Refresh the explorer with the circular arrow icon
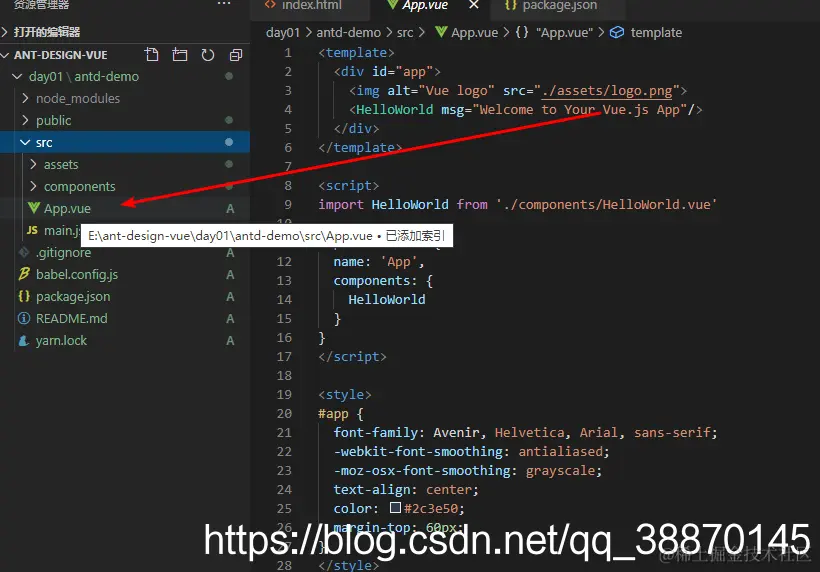Screen dimensions: 820x572 [208, 54]
